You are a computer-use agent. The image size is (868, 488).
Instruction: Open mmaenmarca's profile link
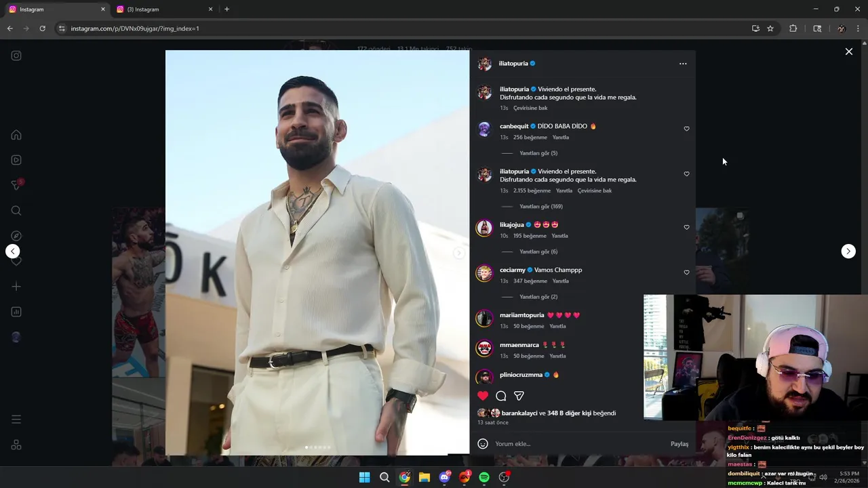519,345
